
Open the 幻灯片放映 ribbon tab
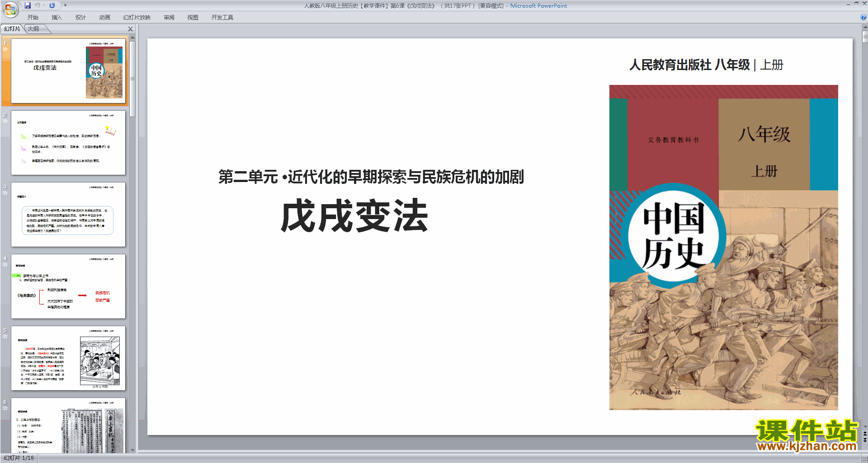137,18
